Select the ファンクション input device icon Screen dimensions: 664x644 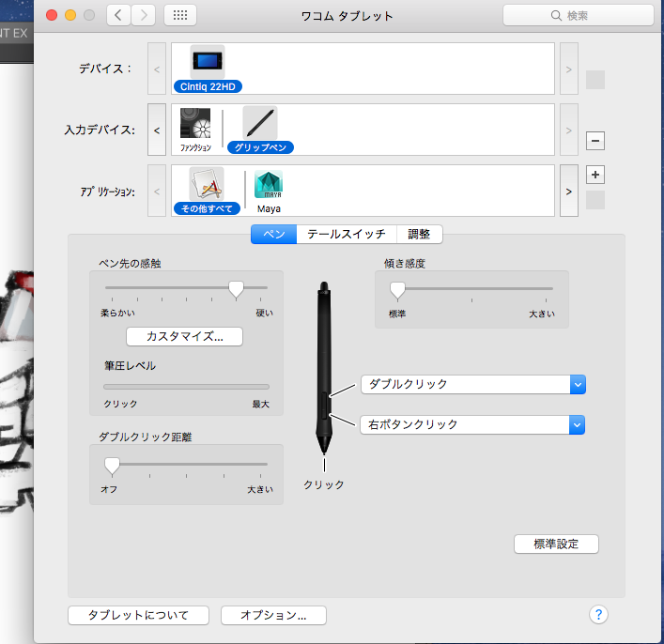(x=197, y=124)
